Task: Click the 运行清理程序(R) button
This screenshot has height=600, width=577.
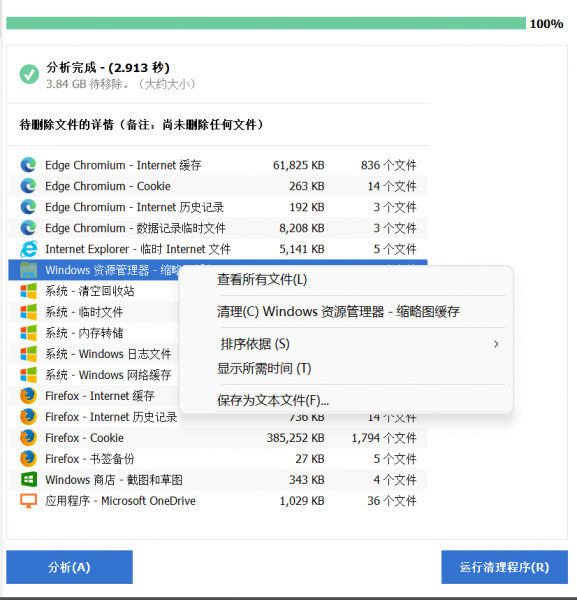Action: (x=504, y=567)
